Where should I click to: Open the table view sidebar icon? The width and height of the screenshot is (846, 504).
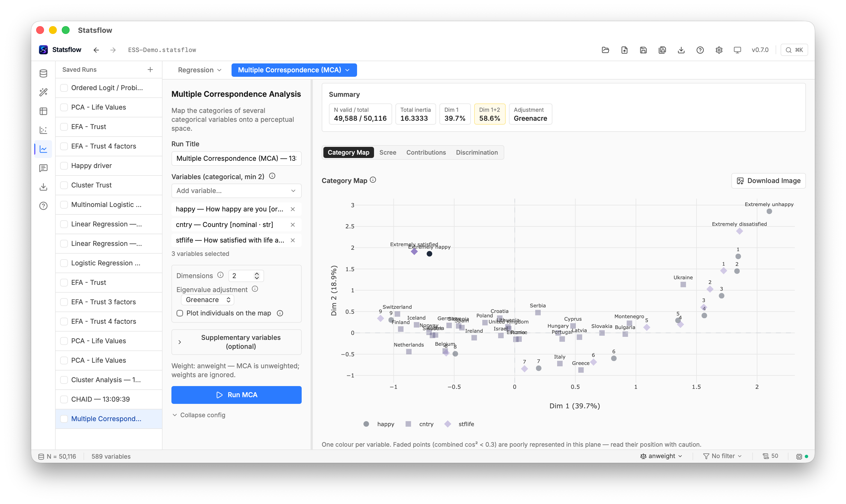pyautogui.click(x=43, y=111)
